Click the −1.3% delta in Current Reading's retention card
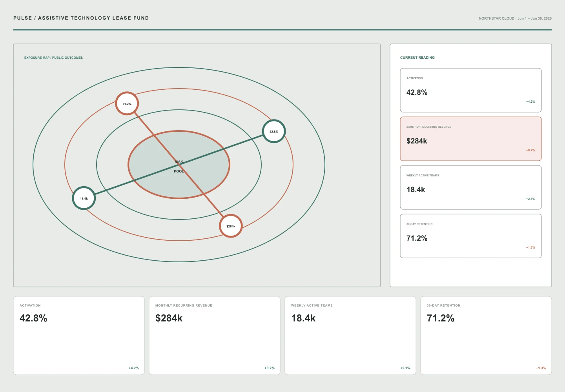Screen dimensions: 565x392 click(x=530, y=247)
